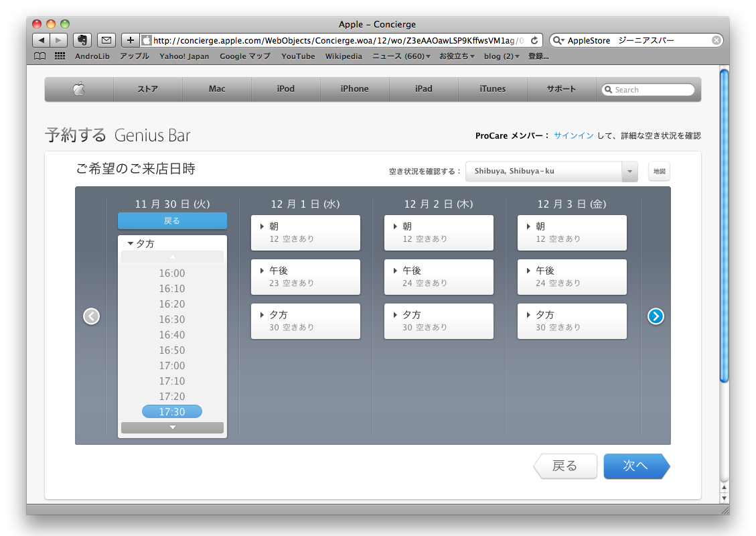Viewport: 756px width, 536px height.
Task: Select the 17:00 time slot
Action: point(172,366)
